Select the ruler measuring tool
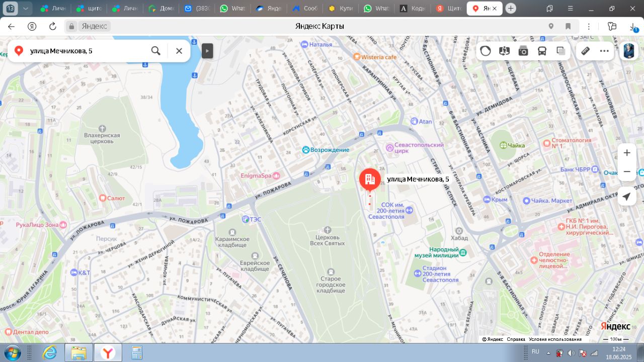Image resolution: width=644 pixels, height=362 pixels. [585, 51]
